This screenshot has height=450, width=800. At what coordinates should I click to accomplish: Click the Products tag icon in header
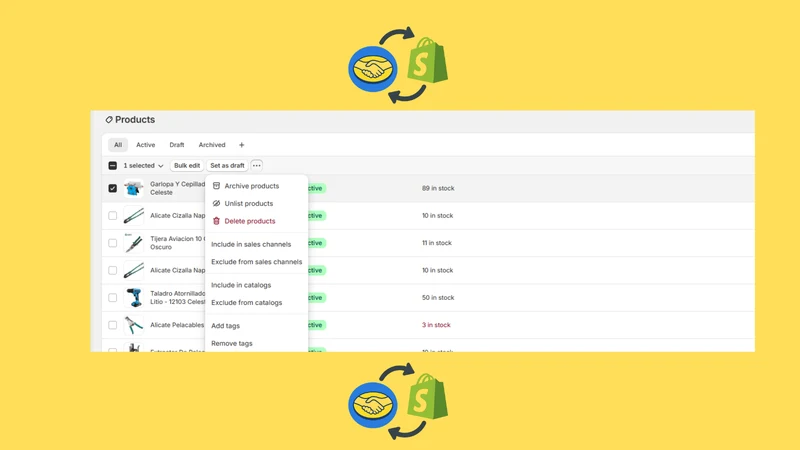click(109, 119)
